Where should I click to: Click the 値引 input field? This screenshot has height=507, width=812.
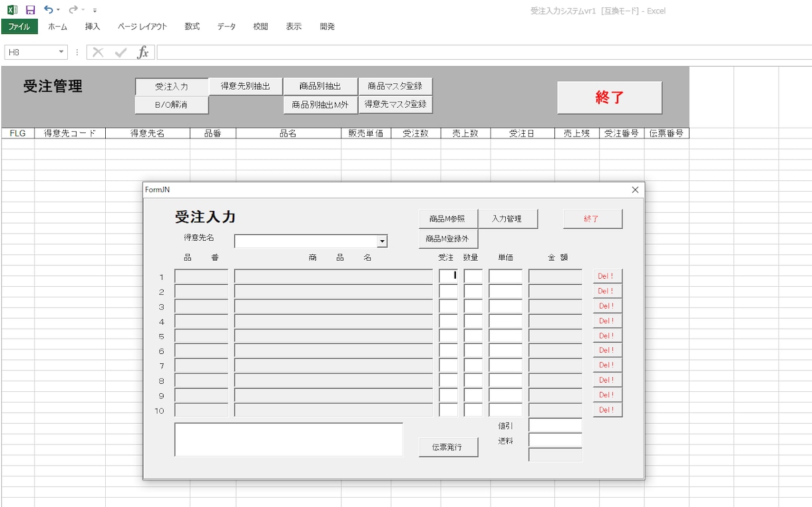(x=555, y=425)
